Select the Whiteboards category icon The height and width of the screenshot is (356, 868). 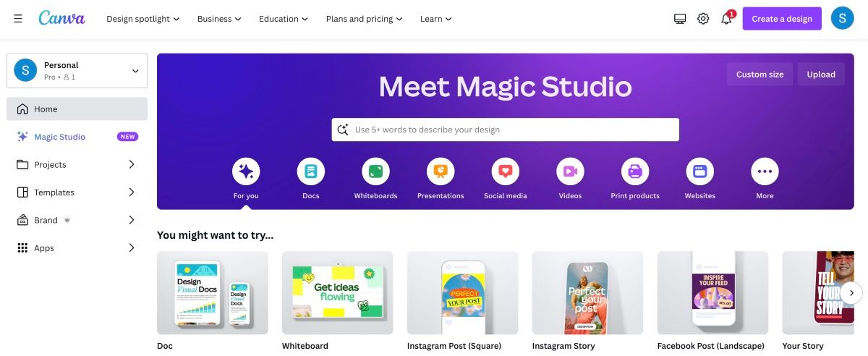tap(375, 171)
